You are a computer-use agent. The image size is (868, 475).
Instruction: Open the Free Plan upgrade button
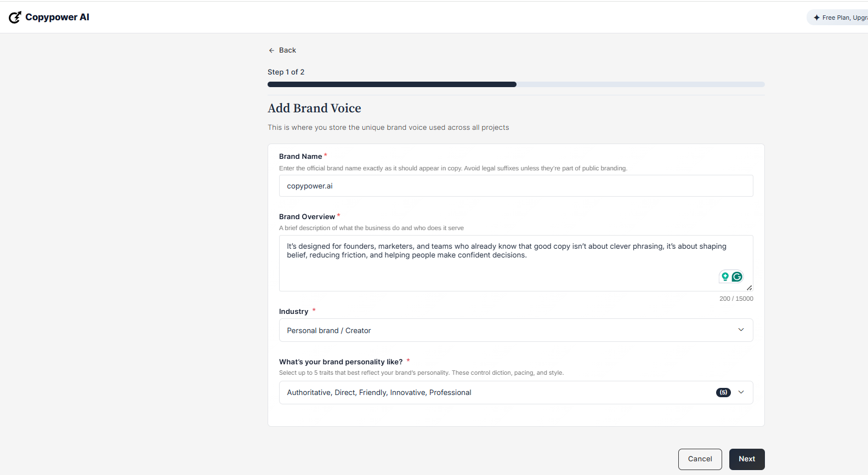point(837,18)
